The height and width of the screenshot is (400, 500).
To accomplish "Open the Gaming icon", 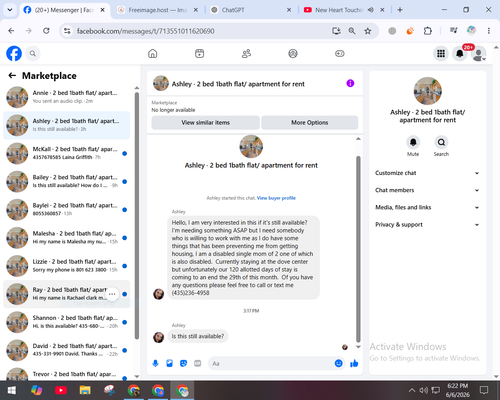I will (340, 53).
